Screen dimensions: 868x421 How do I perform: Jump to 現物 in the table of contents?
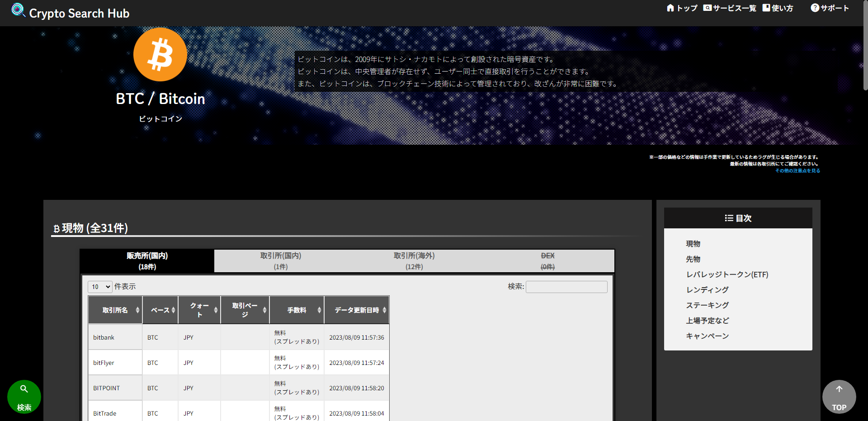point(693,244)
